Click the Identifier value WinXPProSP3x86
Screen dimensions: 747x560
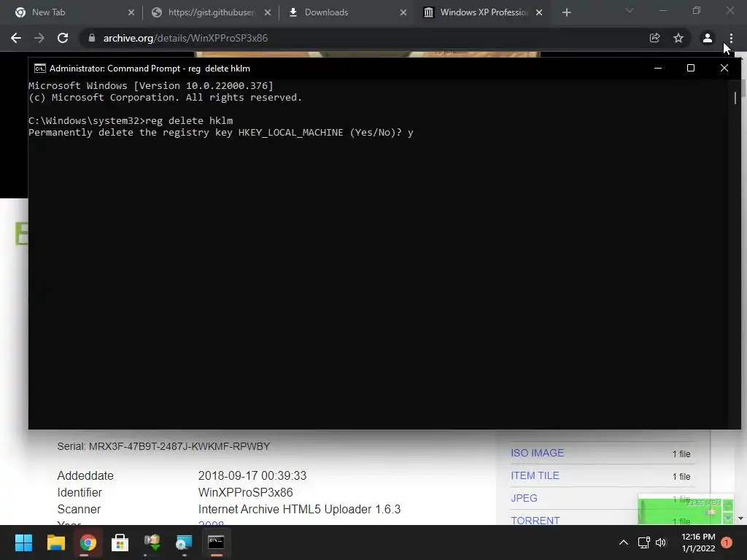[x=245, y=492]
